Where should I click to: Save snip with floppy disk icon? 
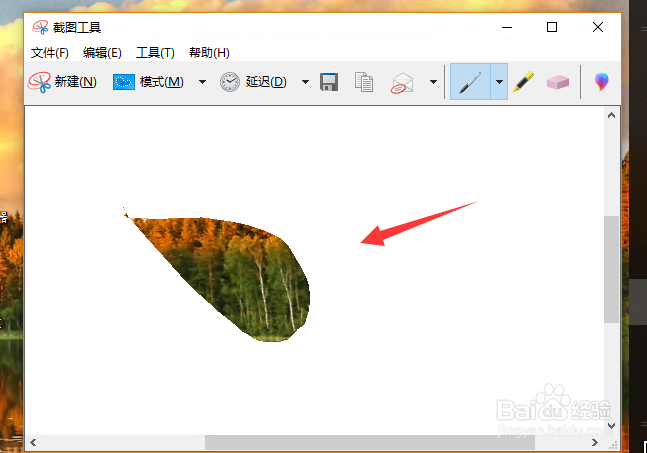click(x=329, y=82)
